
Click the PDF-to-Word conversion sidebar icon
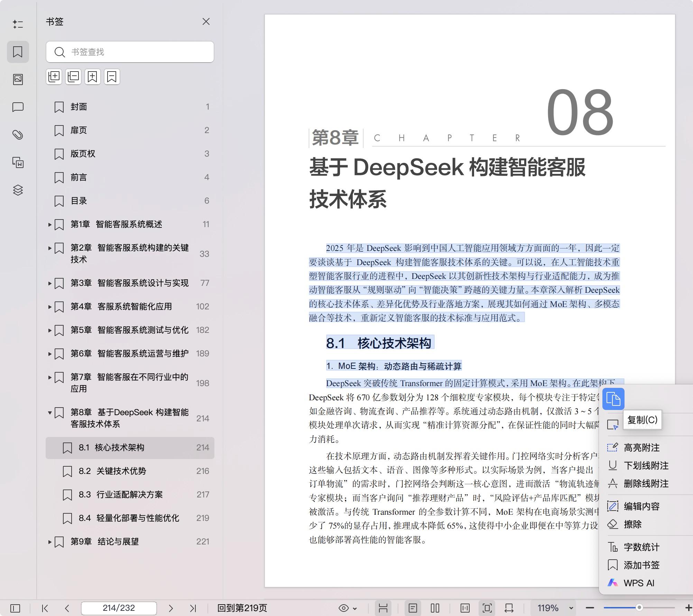pyautogui.click(x=18, y=162)
